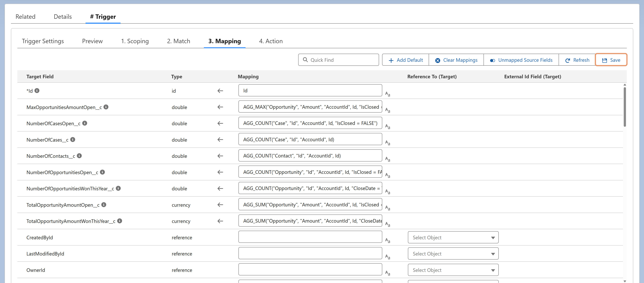Image resolution: width=644 pixels, height=283 pixels.
Task: Click Aa icon in TotalOpportunityAmountWonThisYear__c row
Action: [387, 224]
